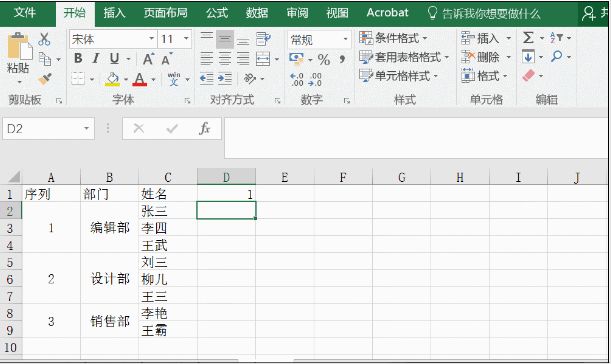Open font group dialog launcher
Viewport: 611px width, 364px height.
(187, 101)
